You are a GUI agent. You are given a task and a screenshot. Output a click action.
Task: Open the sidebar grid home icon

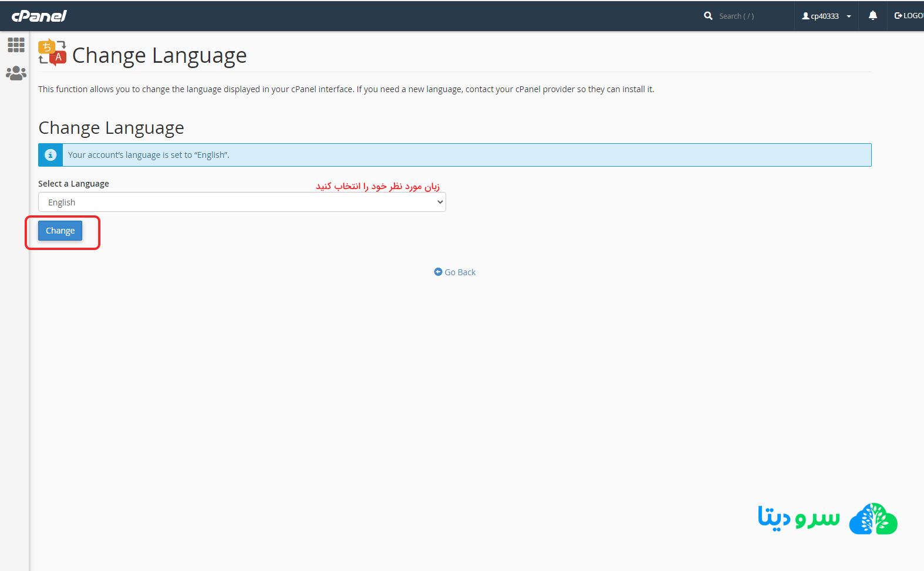coord(16,45)
